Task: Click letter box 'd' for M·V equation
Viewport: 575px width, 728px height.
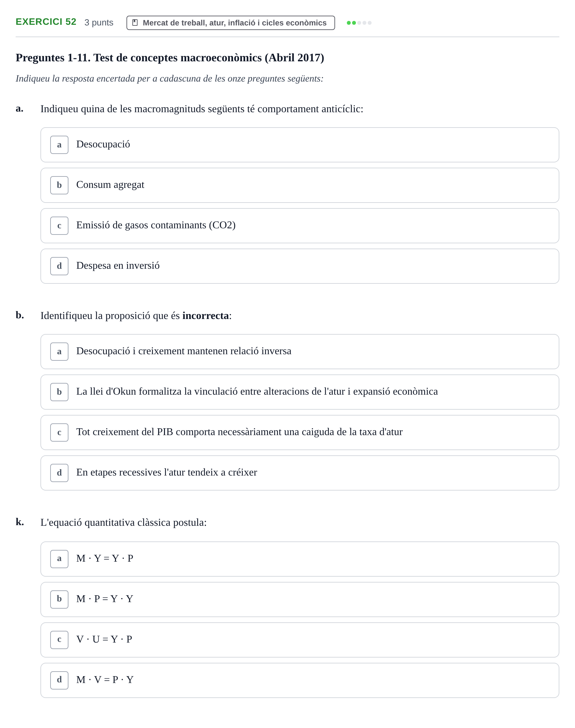Action: click(x=59, y=680)
